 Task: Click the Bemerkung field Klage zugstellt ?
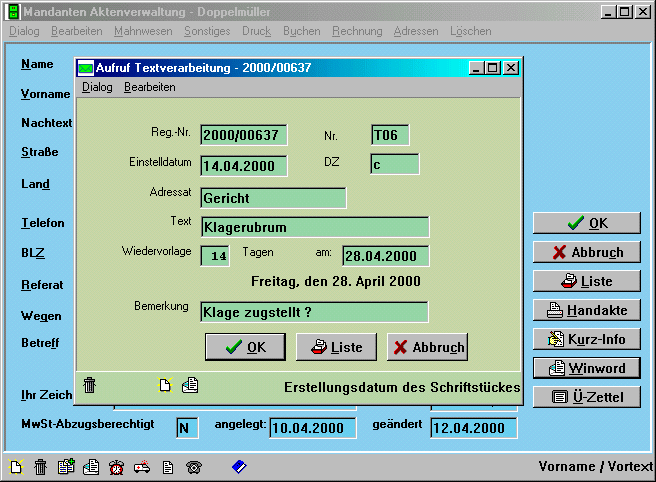click(314, 312)
